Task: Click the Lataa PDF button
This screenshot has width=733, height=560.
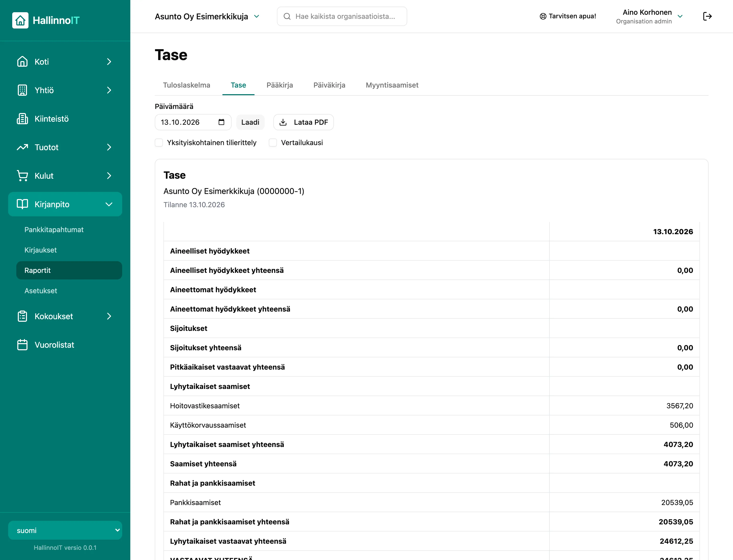Action: point(304,122)
